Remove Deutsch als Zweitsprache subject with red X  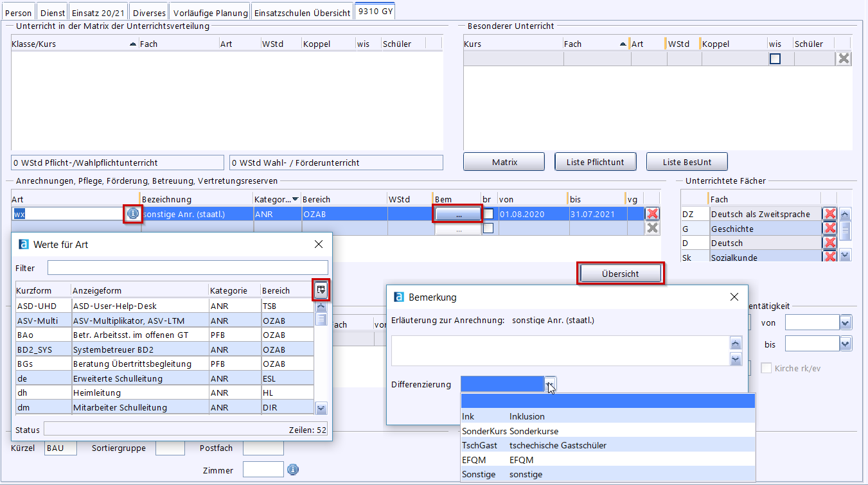829,214
